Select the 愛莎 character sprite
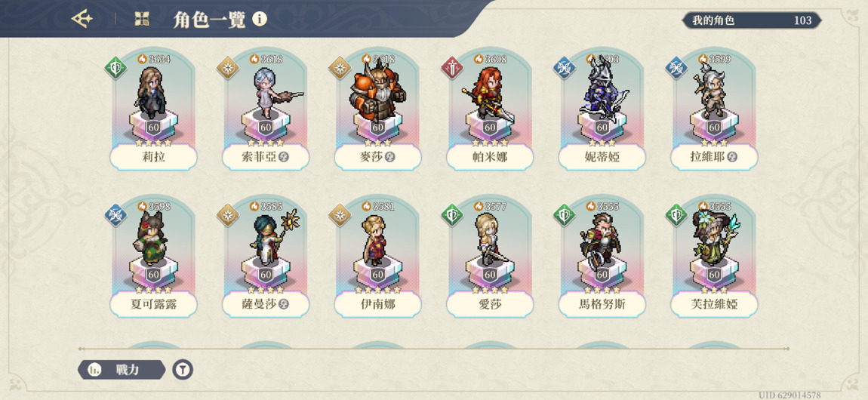 (489, 239)
